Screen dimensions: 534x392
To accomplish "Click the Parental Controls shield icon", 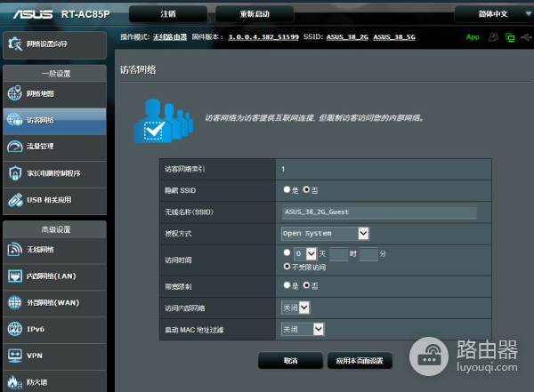I will click(15, 172).
